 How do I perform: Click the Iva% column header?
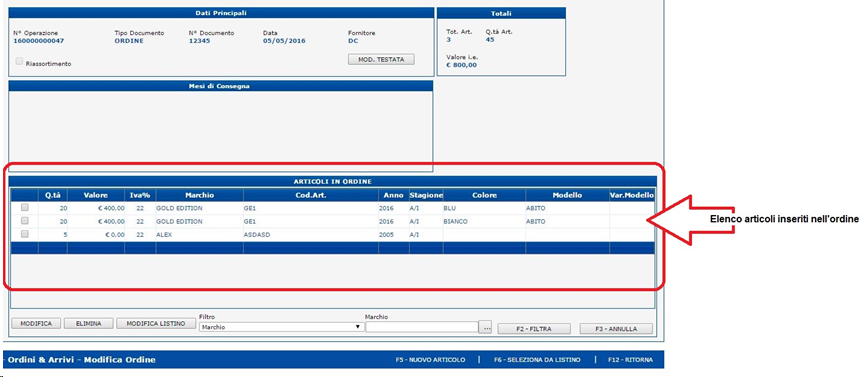click(140, 195)
